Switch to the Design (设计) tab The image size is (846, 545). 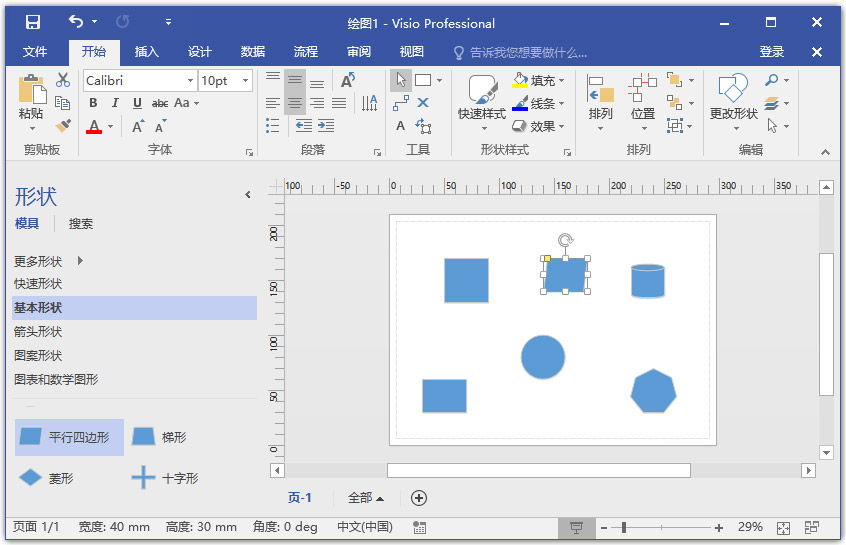[200, 52]
